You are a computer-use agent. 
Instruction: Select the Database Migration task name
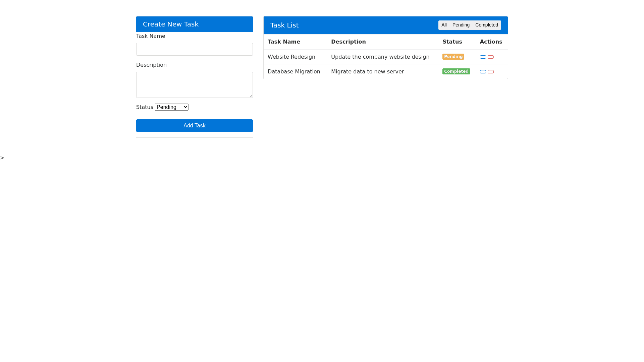click(x=293, y=72)
